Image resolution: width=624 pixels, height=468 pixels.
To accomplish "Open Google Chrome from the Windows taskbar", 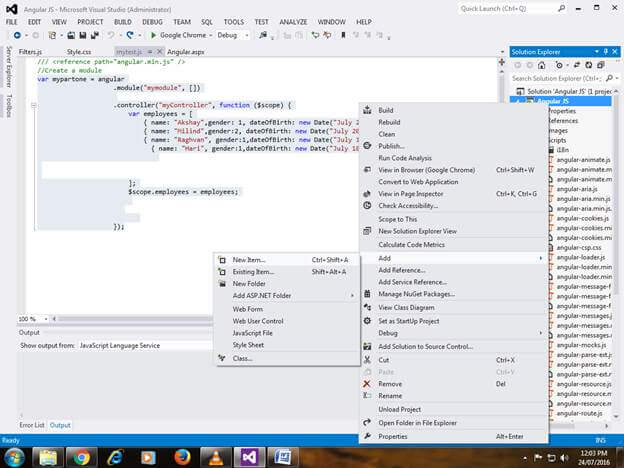I will 82,457.
